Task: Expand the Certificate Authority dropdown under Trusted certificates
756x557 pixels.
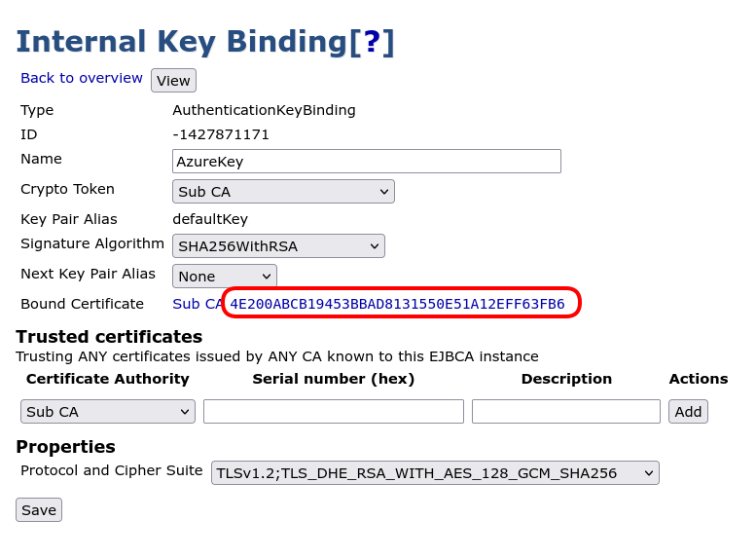Action: pyautogui.click(x=108, y=412)
